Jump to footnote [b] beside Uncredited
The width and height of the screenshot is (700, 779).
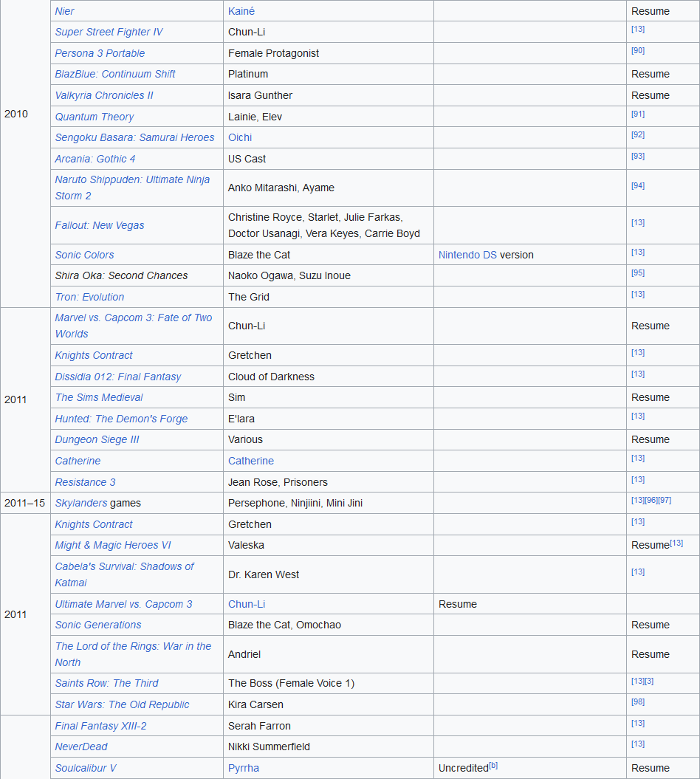tap(493, 766)
